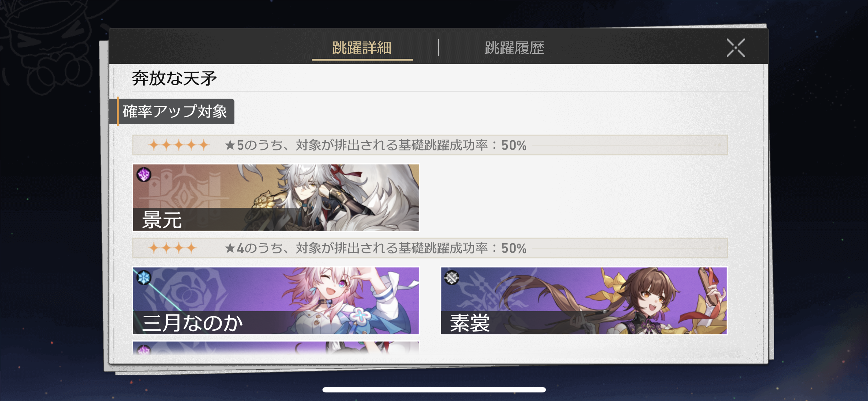The height and width of the screenshot is (401, 868).
Task: Click the 確率アップ対象 section label
Action: [175, 112]
